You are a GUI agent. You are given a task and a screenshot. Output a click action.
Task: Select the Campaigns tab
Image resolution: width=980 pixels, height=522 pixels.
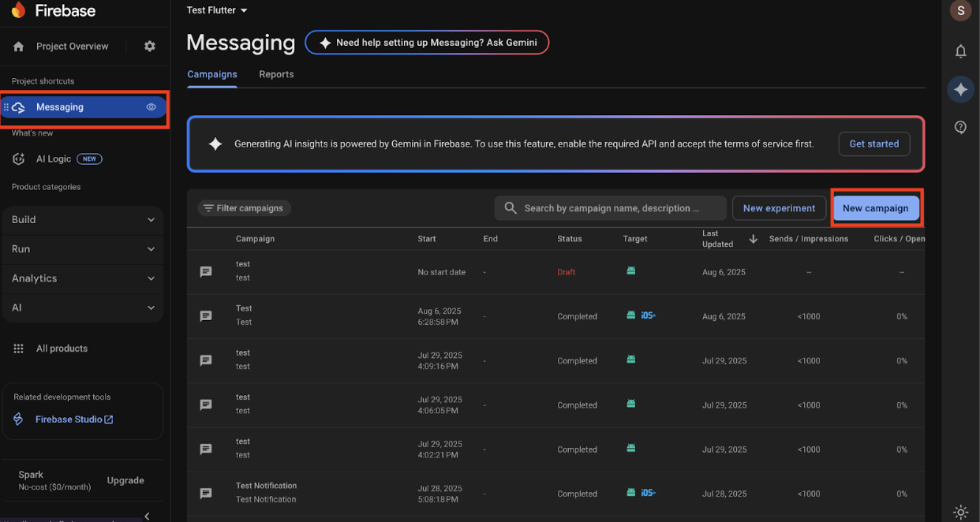point(212,74)
